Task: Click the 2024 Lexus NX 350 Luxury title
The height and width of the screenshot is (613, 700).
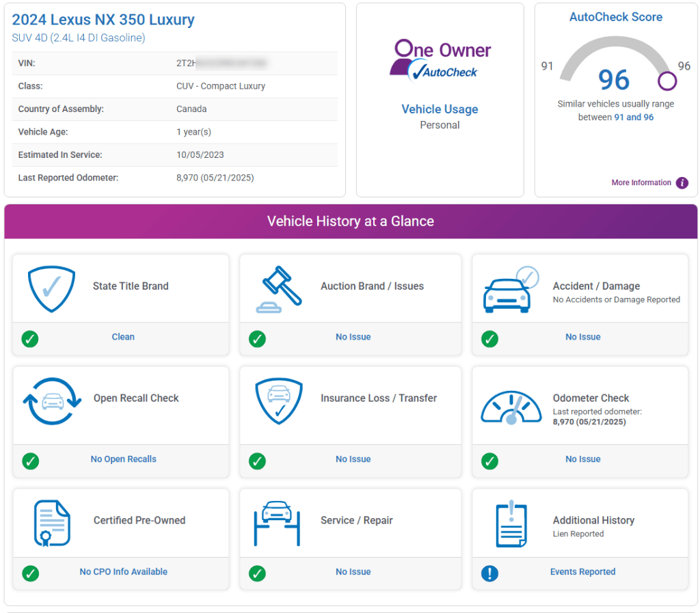Action: (x=103, y=20)
